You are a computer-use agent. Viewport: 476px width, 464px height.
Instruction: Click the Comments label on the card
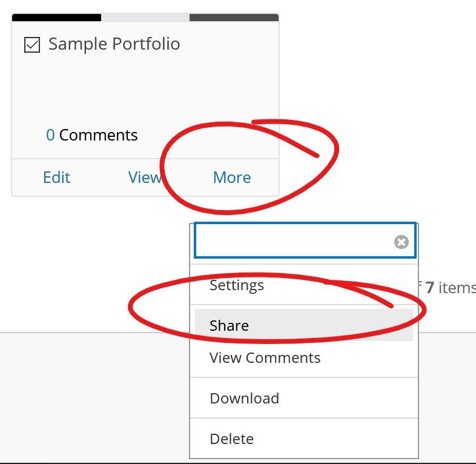pyautogui.click(x=98, y=135)
